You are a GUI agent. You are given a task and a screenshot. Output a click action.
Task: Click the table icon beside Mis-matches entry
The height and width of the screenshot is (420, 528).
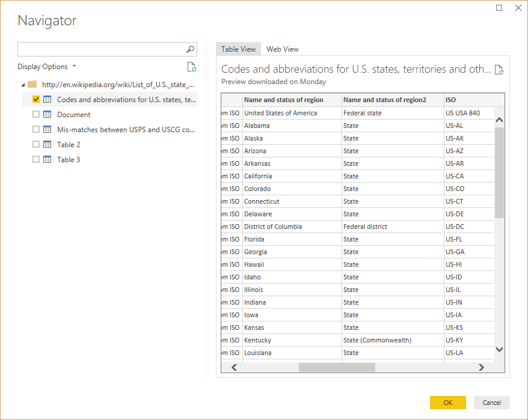click(47, 129)
